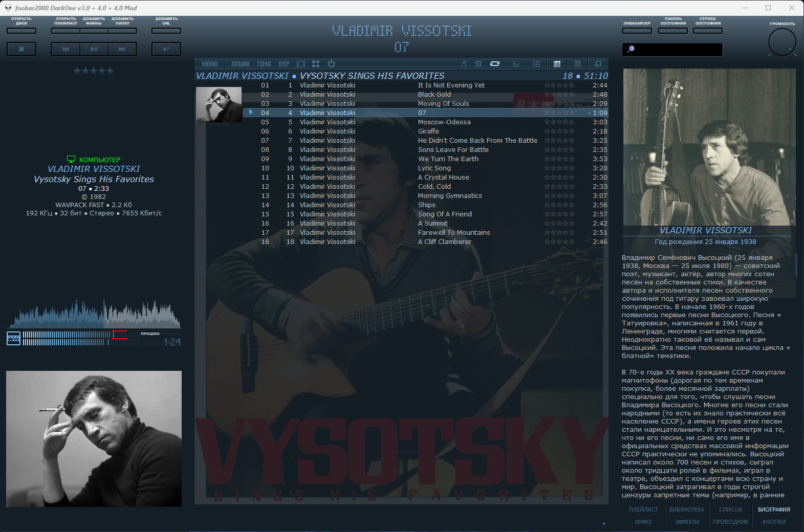The width and height of the screenshot is (804, 532).
Task: Click the Открыть плейлист button
Action: click(66, 31)
